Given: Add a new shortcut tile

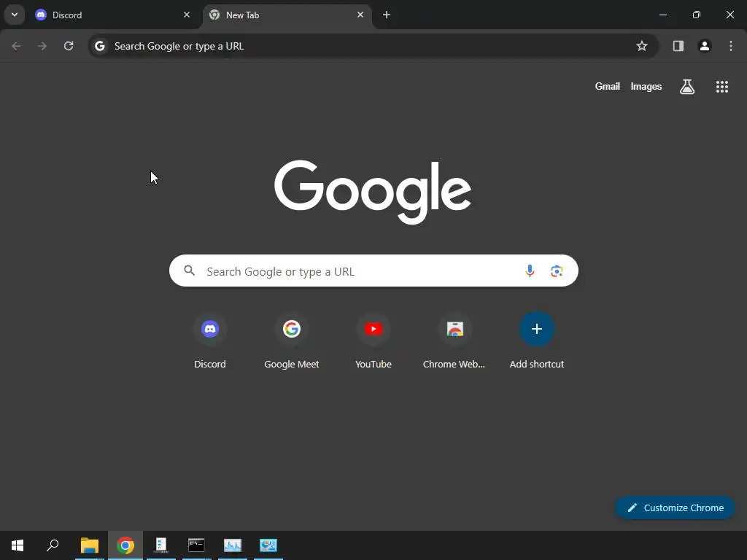Looking at the screenshot, I should coord(536,341).
